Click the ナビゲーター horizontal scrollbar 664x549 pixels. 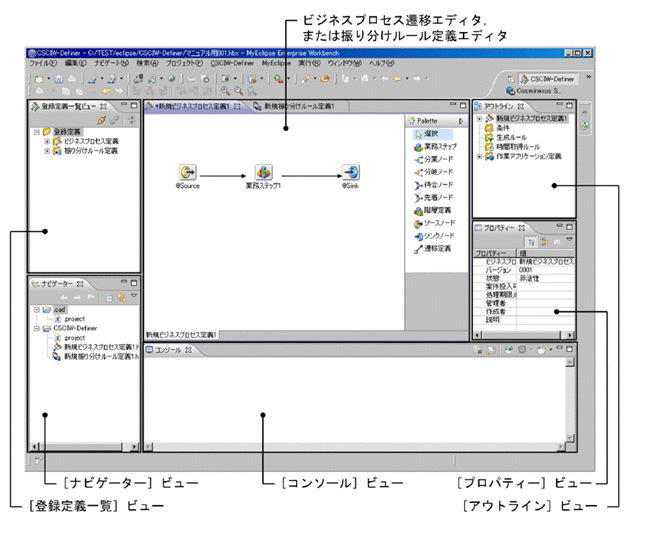pyautogui.click(x=85, y=446)
